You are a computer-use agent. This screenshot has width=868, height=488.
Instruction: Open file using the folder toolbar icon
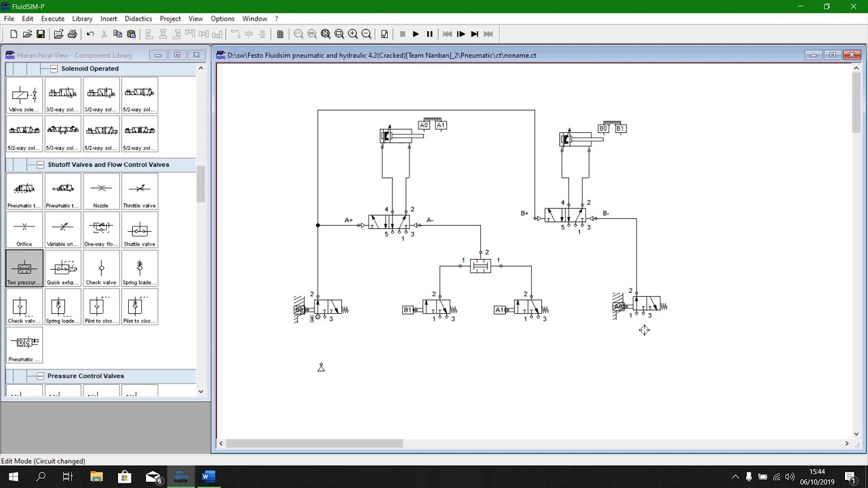[x=27, y=34]
